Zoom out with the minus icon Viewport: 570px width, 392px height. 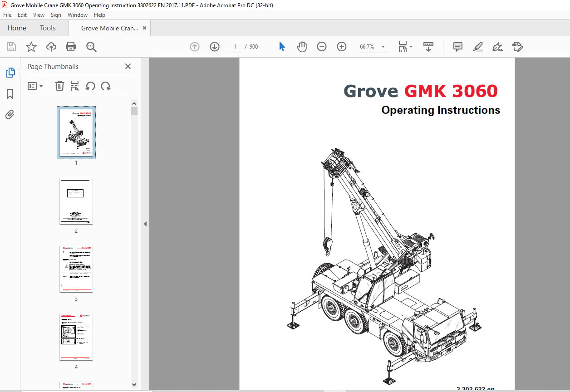click(322, 47)
